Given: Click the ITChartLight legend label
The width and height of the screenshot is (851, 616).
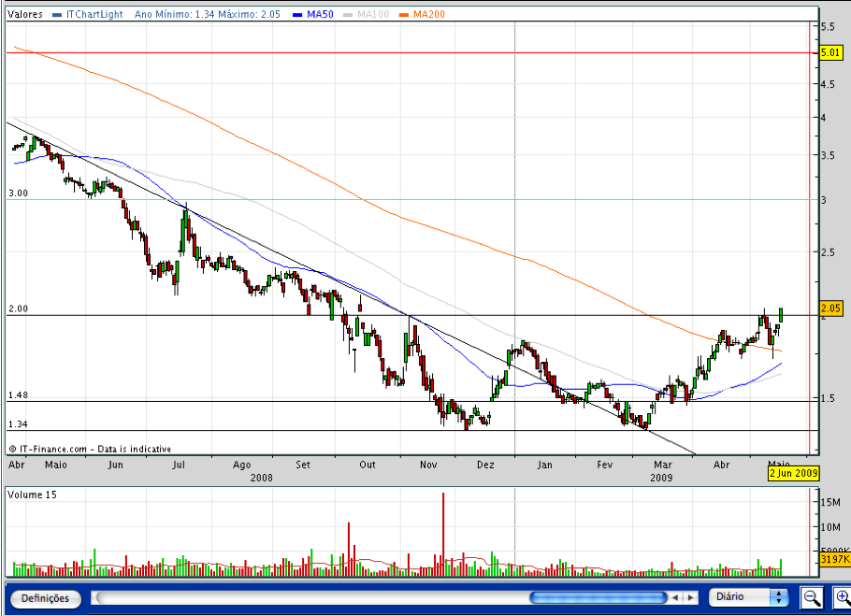Looking at the screenshot, I should (94, 15).
